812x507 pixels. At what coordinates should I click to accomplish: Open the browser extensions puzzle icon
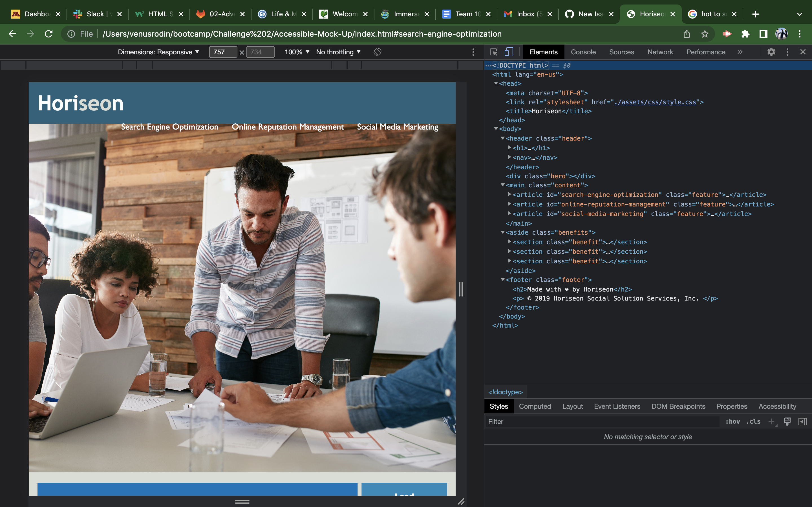[x=745, y=34]
